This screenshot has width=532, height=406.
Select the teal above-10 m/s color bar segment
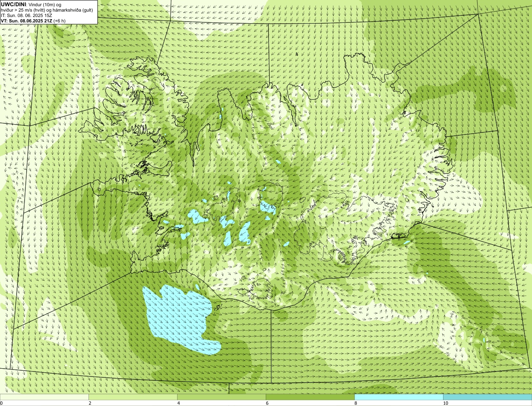(x=488, y=397)
